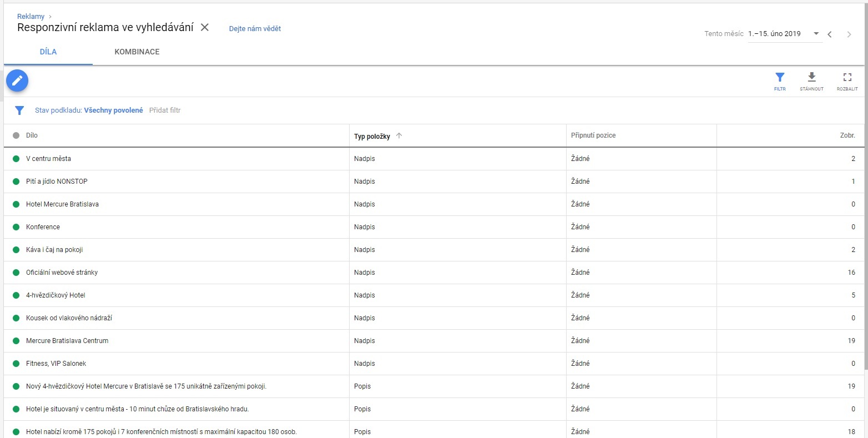Sort by Typ položky column
This screenshot has width=868, height=438.
372,136
